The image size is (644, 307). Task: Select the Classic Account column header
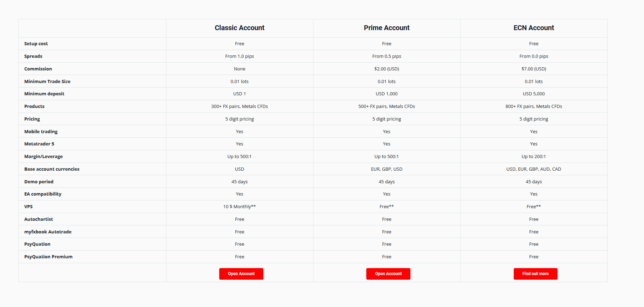(240, 28)
